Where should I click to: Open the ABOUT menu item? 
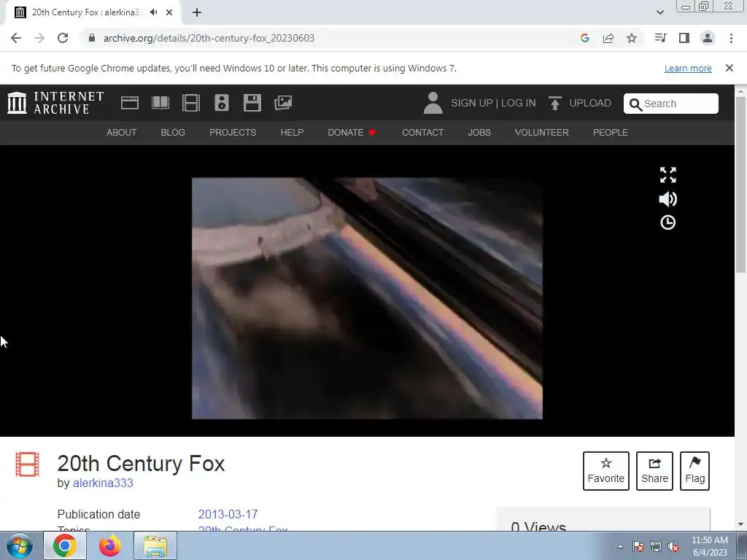(122, 133)
